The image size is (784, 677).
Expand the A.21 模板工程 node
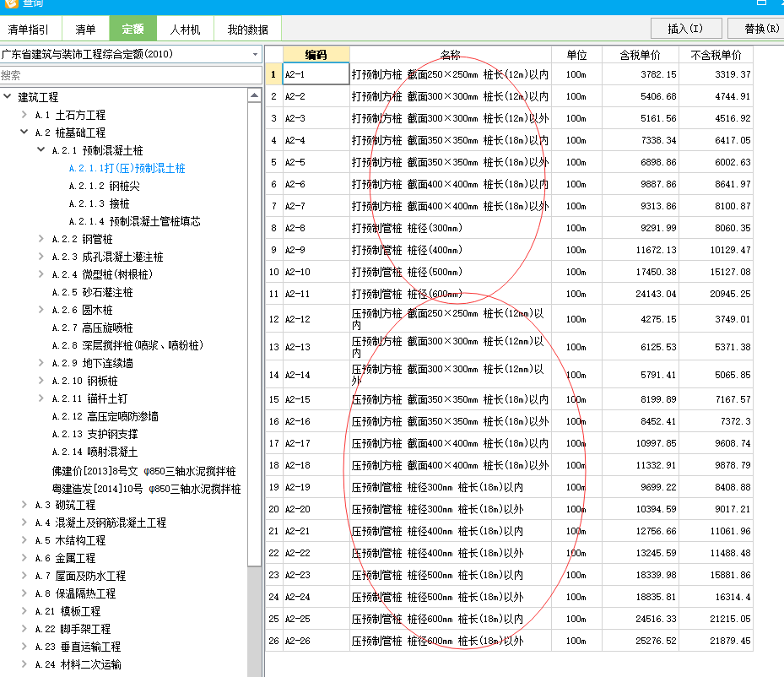pos(24,610)
